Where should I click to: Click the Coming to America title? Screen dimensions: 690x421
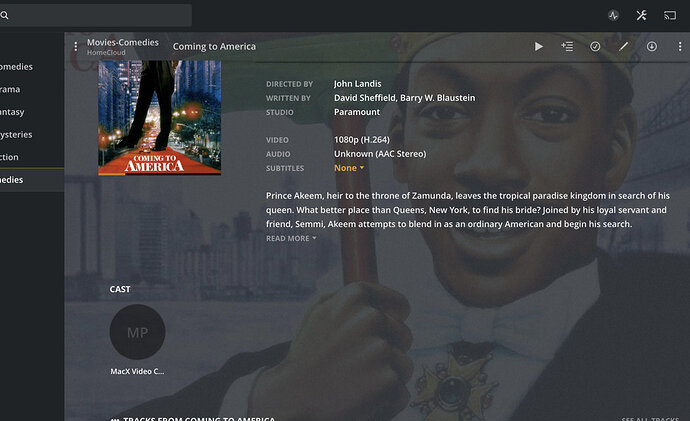(x=214, y=46)
